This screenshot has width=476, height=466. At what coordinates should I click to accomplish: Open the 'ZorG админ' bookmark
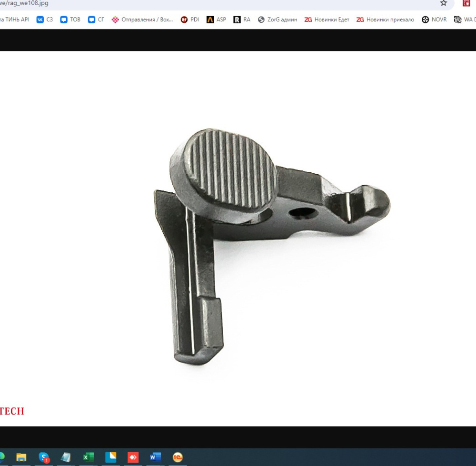tap(278, 20)
